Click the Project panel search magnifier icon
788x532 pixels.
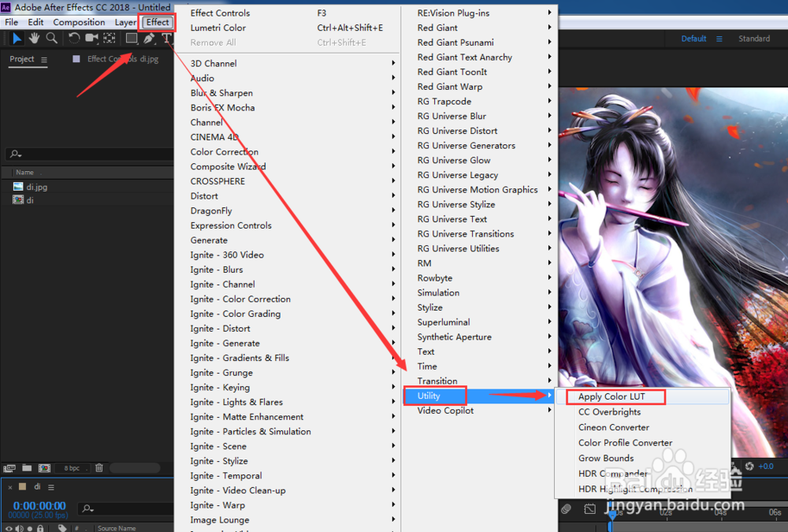tap(16, 154)
